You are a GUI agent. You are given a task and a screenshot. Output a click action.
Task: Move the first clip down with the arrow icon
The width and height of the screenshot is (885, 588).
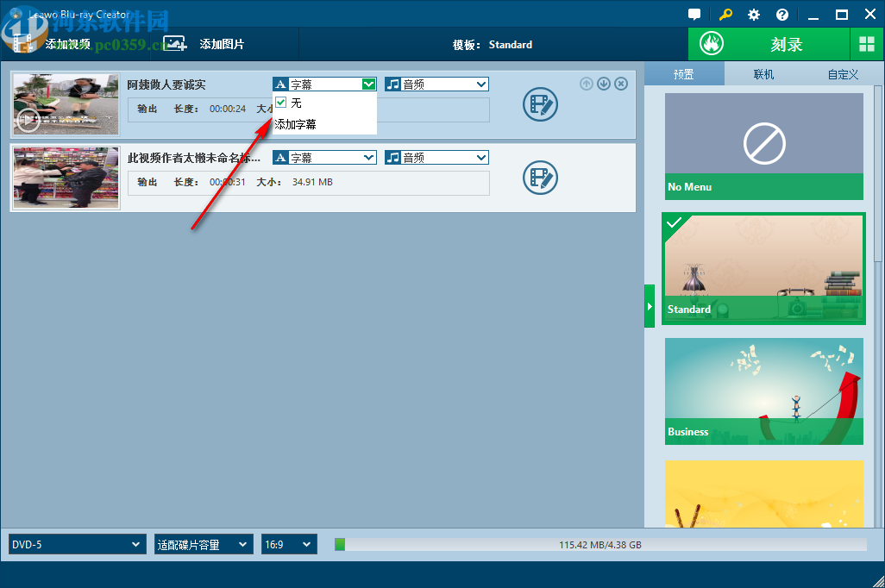604,84
